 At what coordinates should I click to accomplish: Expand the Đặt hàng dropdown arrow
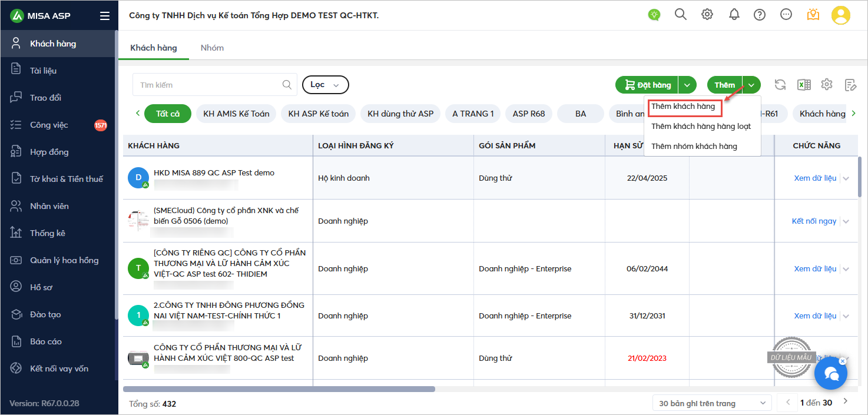tap(687, 85)
